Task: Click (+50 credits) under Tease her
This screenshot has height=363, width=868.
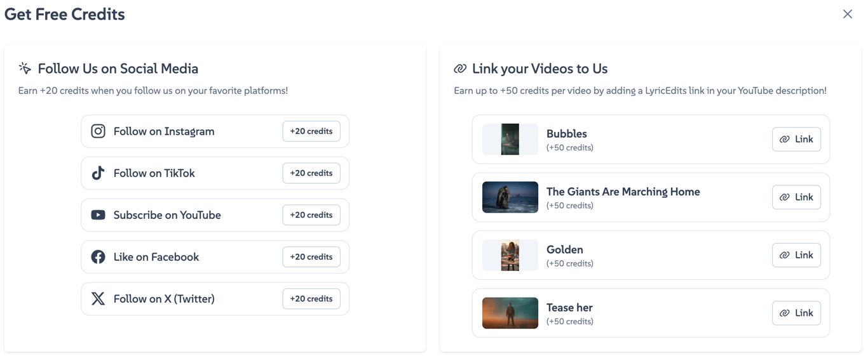Action: click(570, 322)
